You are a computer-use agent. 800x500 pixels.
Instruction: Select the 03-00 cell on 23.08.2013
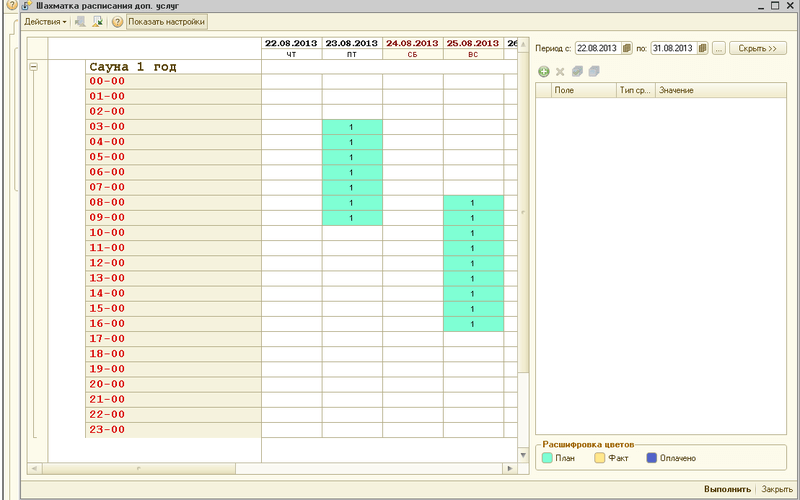click(352, 127)
